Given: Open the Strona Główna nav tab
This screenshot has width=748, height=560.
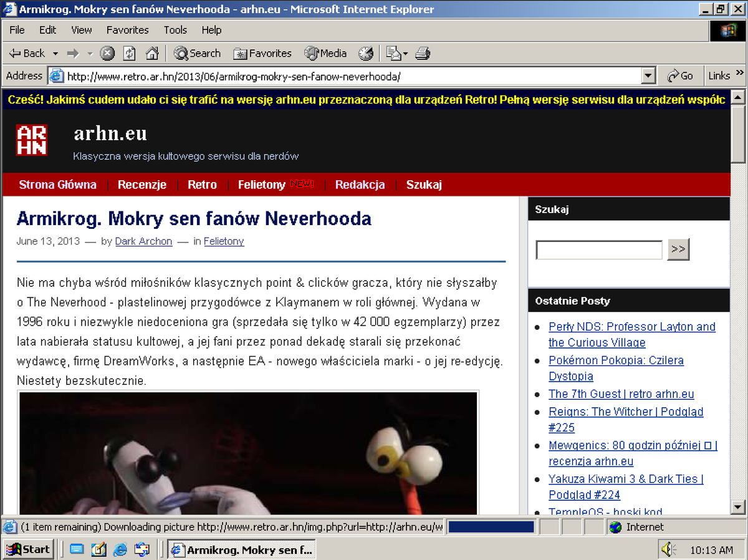Looking at the screenshot, I should tap(57, 185).
